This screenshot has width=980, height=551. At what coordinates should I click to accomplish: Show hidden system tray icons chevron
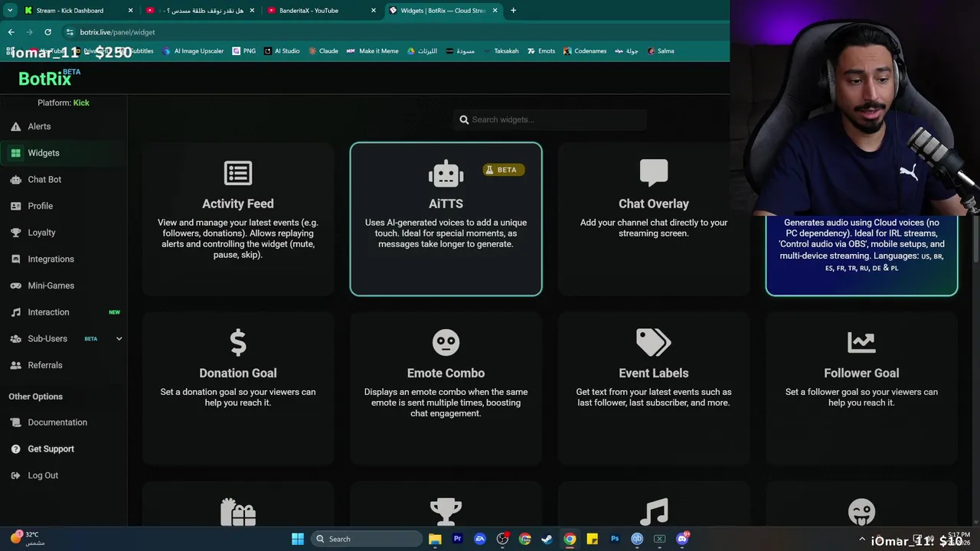tap(862, 539)
